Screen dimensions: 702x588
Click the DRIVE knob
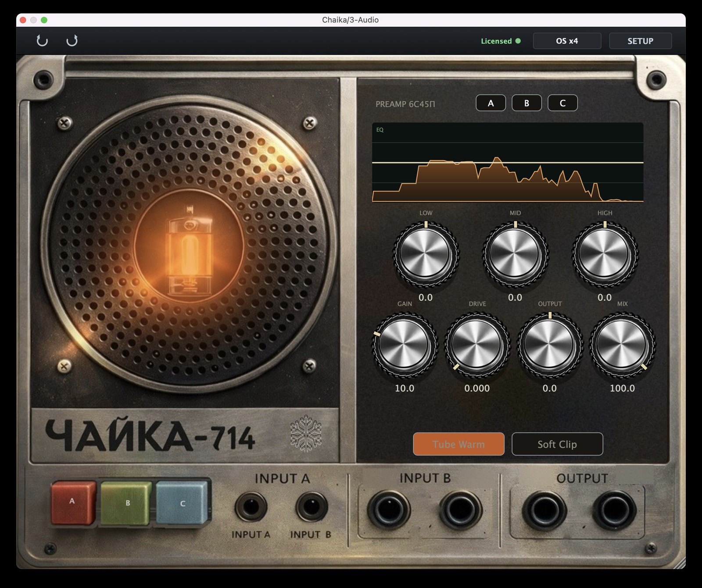[x=477, y=345]
